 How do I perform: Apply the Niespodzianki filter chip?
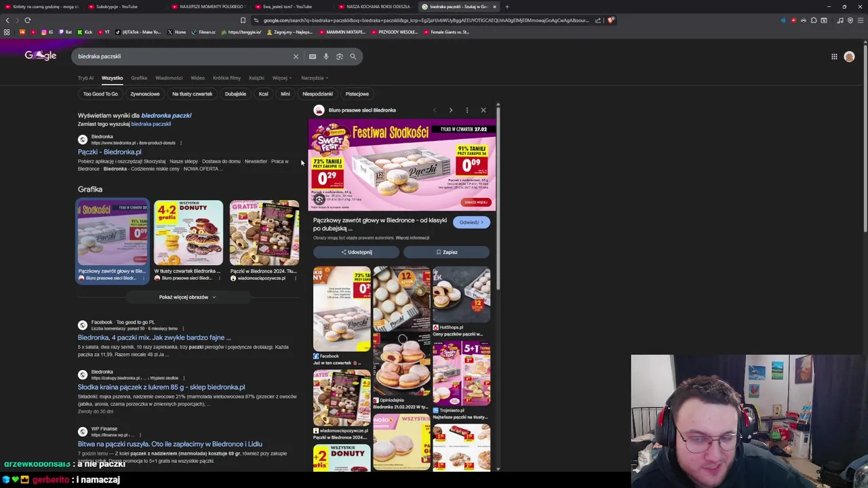pyautogui.click(x=317, y=94)
